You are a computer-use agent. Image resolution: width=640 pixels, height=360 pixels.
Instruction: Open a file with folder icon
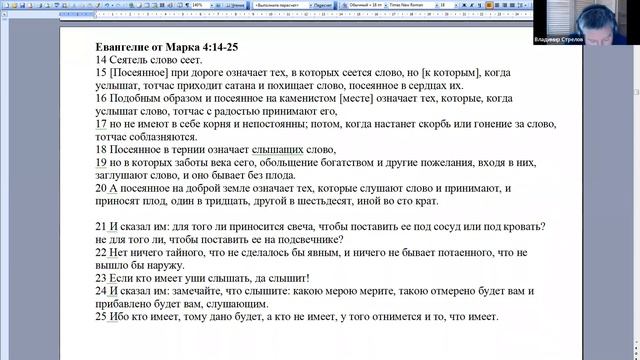pos(15,5)
